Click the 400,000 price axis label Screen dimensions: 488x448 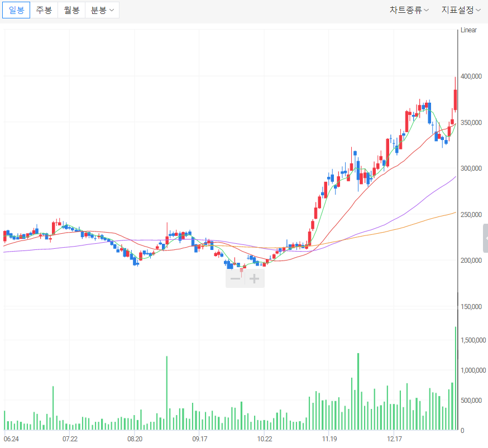coord(471,76)
